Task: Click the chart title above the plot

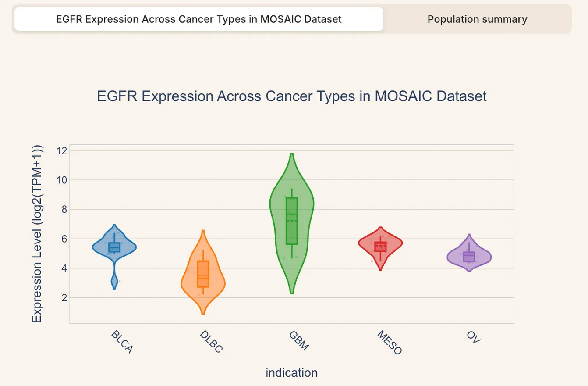Action: [x=292, y=96]
